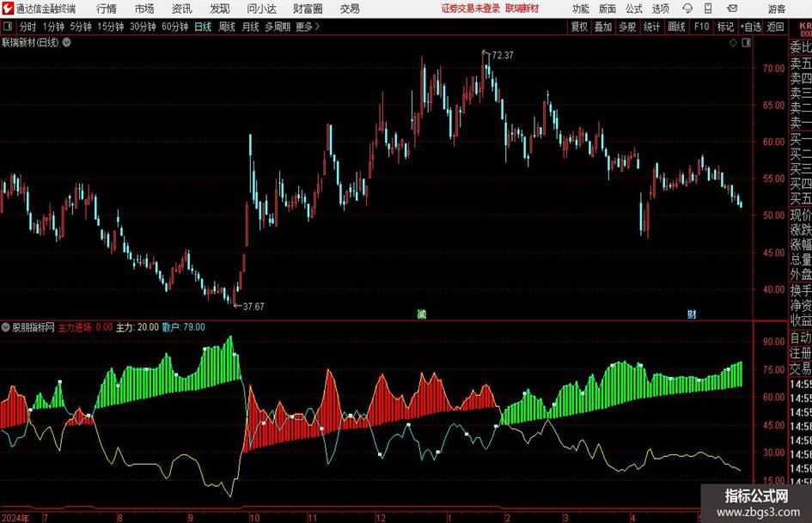Click the green 减 marker on chart
Image resolution: width=812 pixels, height=523 pixels.
[422, 313]
